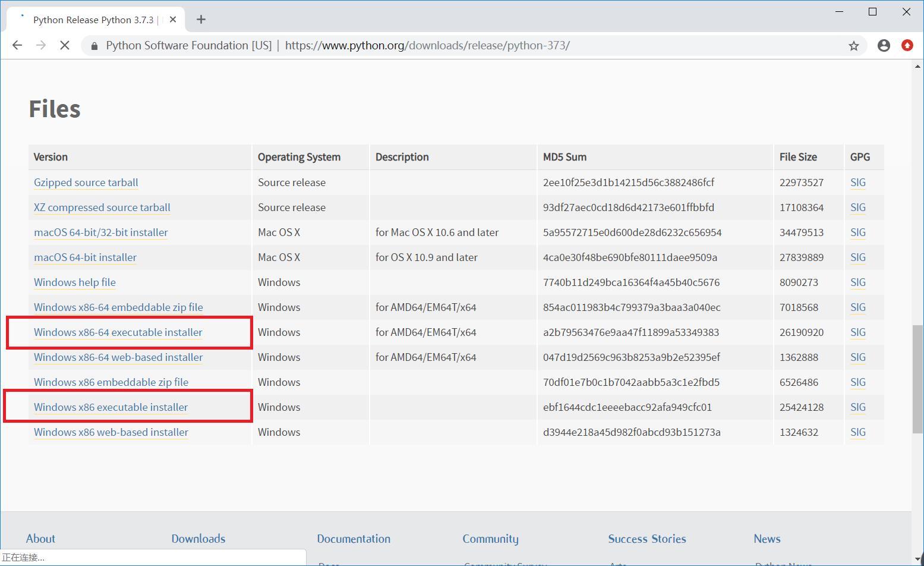Image resolution: width=924 pixels, height=566 pixels.
Task: Download Windows x86 executable installer
Action: click(x=111, y=407)
